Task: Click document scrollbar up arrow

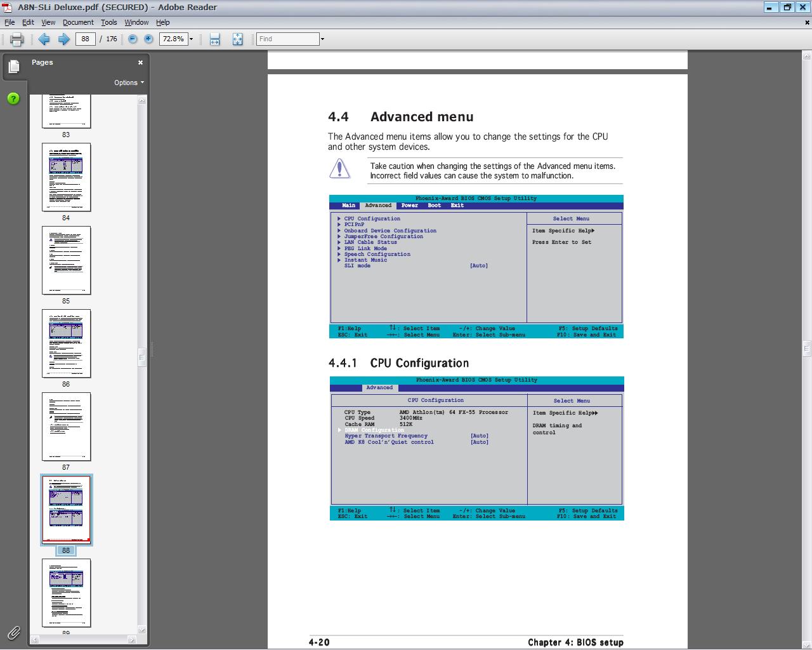Action: pyautogui.click(x=807, y=56)
